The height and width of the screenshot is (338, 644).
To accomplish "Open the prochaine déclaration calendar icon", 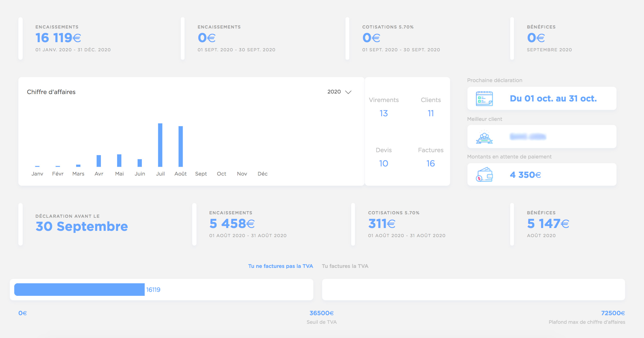I will coord(485,98).
